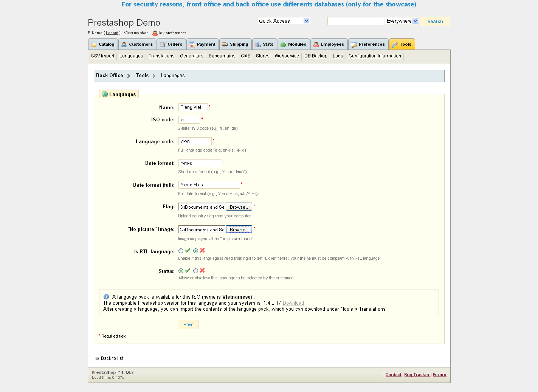This screenshot has height=392, width=538.
Task: Select the Tools tab
Action: coord(402,44)
